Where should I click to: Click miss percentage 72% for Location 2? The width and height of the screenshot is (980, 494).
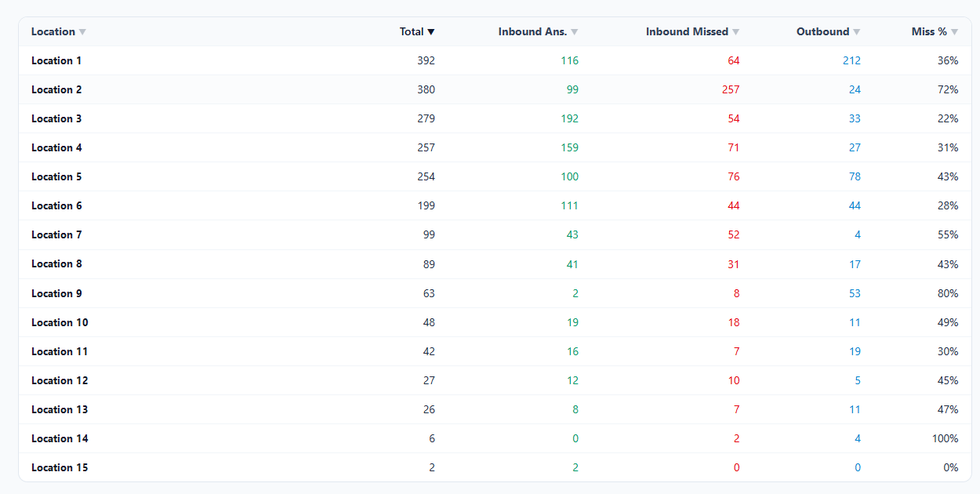948,89
